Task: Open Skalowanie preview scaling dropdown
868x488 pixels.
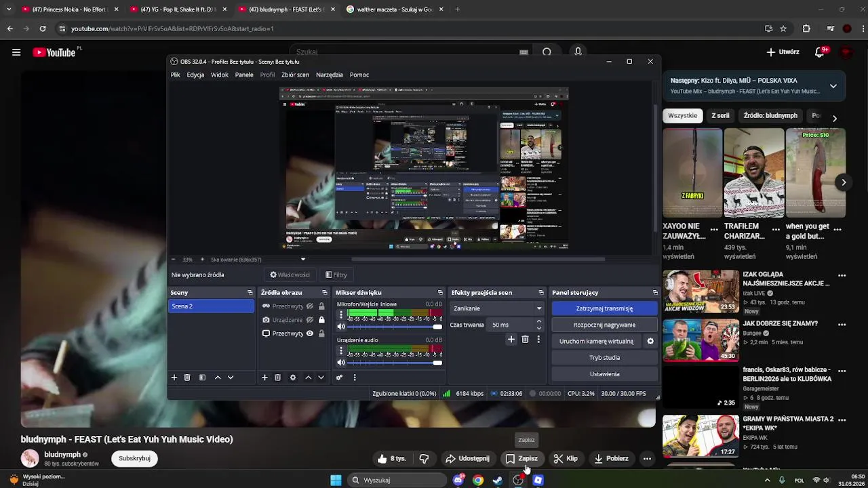Action: 303,260
